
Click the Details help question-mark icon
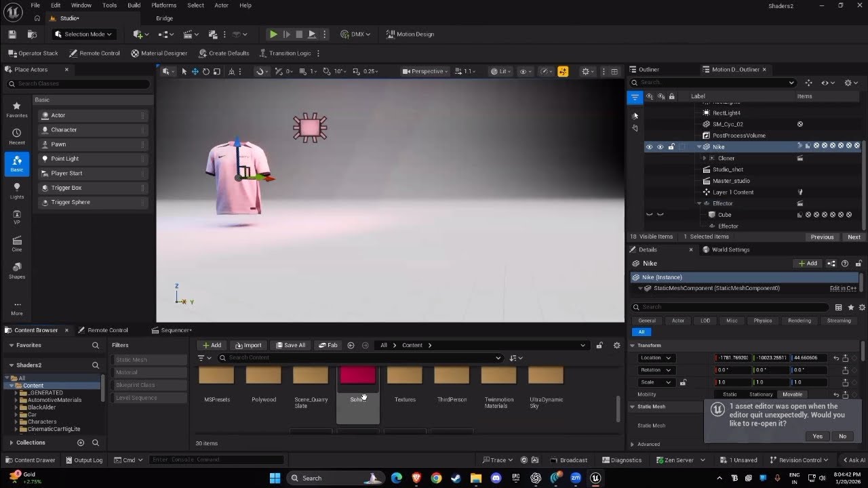pos(845,264)
